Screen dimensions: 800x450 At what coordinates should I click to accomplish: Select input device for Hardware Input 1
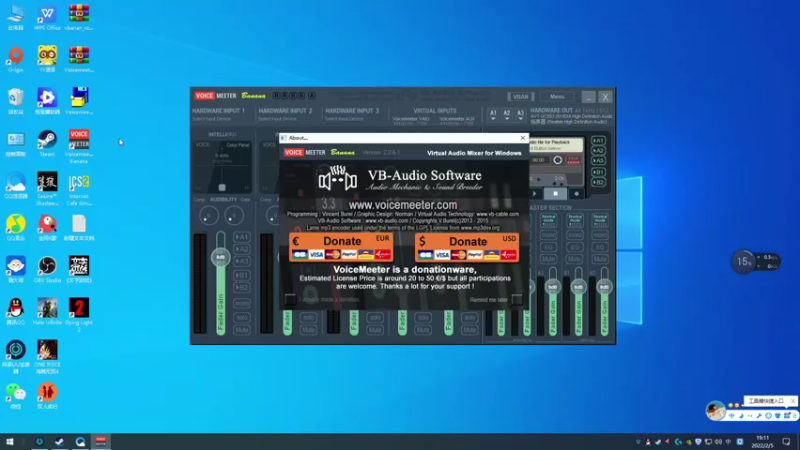coord(211,119)
